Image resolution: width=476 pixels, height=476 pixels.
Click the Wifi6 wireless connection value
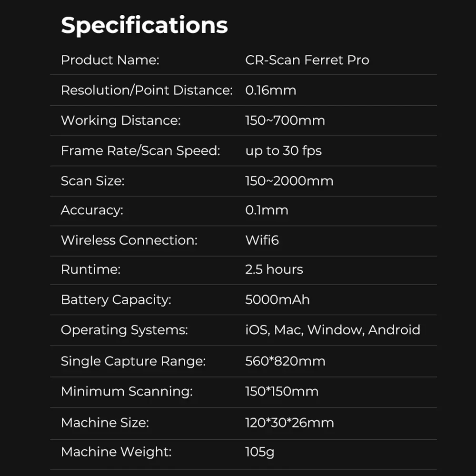tap(262, 240)
